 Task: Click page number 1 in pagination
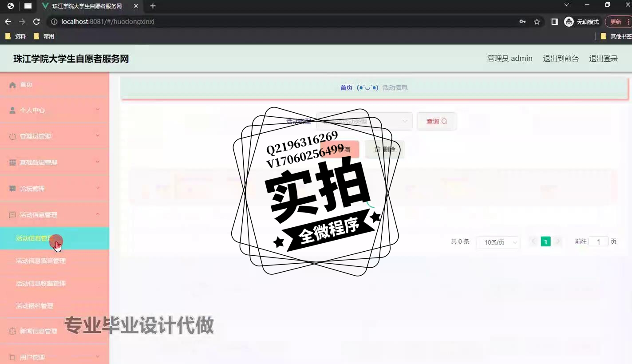click(546, 241)
